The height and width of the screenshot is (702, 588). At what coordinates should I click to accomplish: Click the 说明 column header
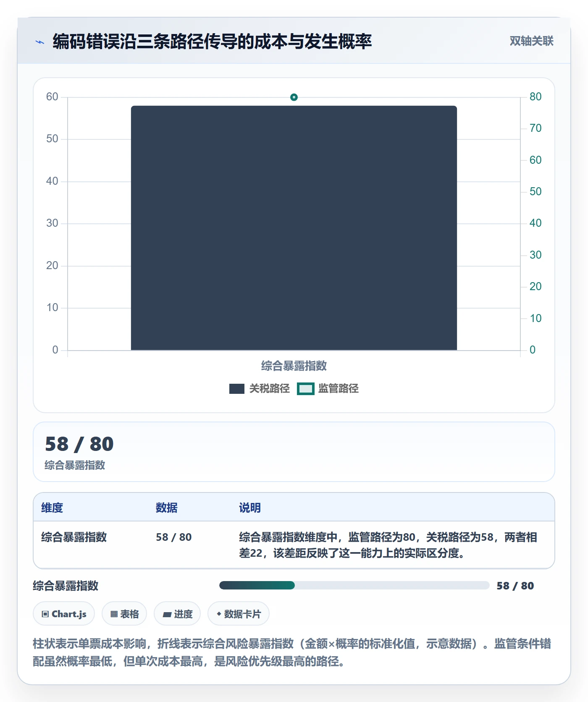[250, 508]
